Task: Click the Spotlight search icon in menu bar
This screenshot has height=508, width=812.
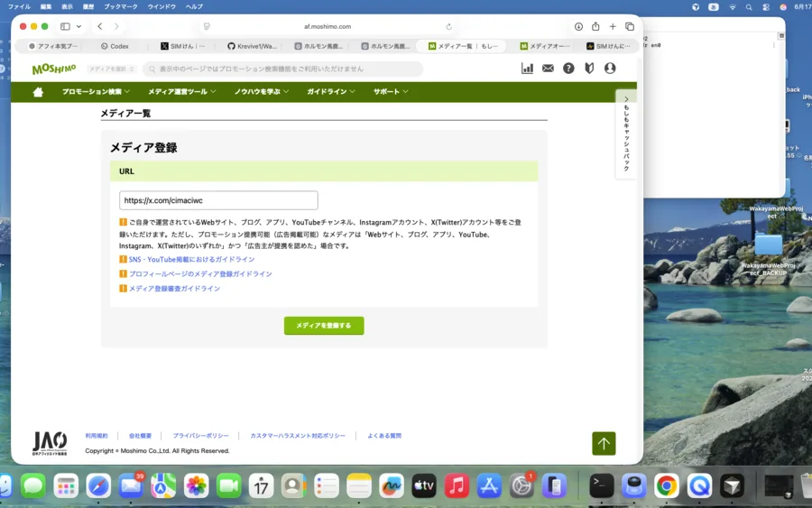Action: [x=749, y=7]
